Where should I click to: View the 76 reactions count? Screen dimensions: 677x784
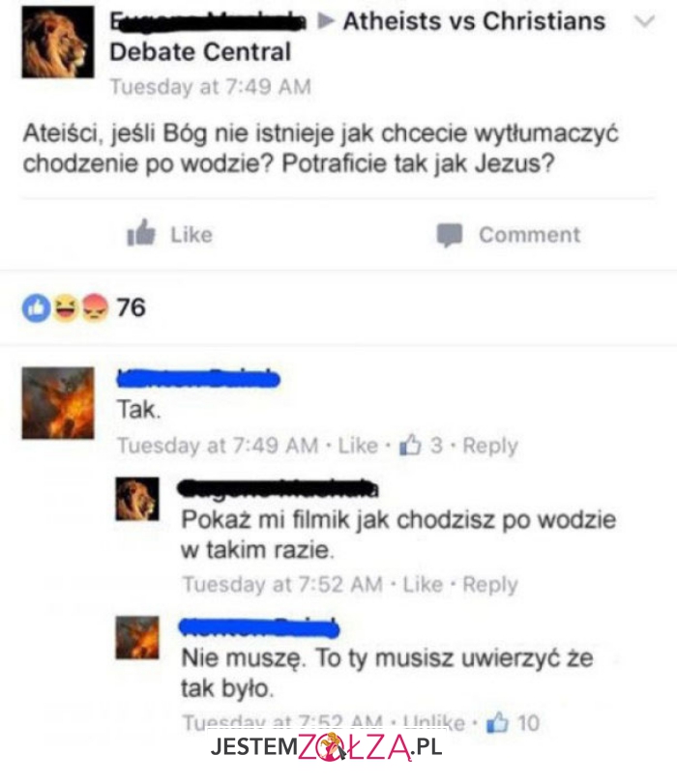pos(132,307)
